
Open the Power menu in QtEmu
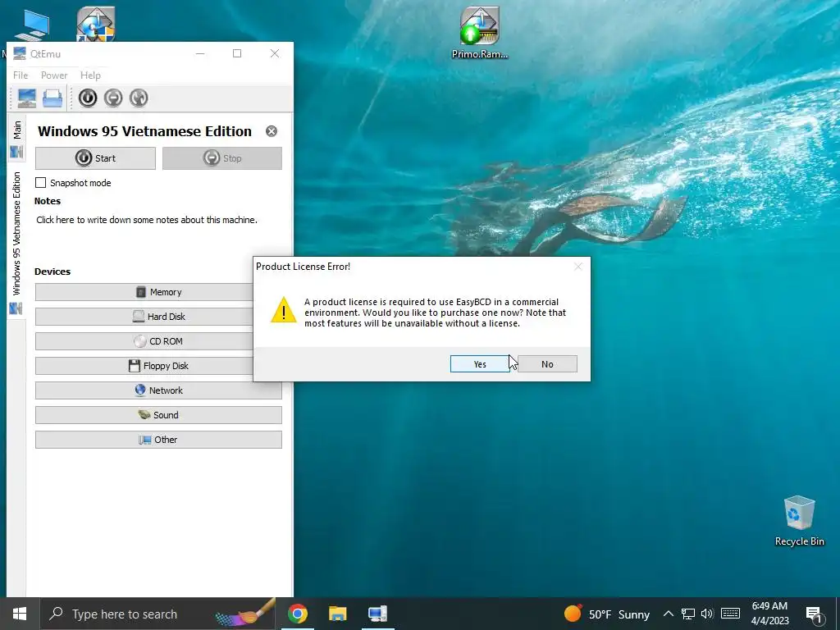pyautogui.click(x=54, y=75)
